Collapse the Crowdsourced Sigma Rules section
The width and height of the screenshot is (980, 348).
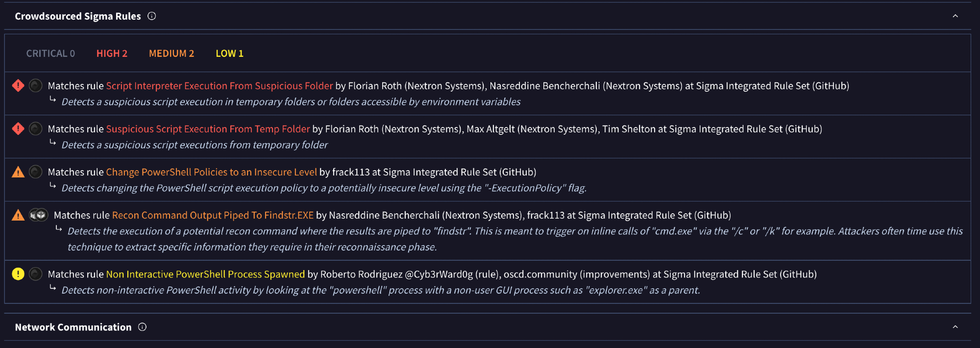coord(955,16)
